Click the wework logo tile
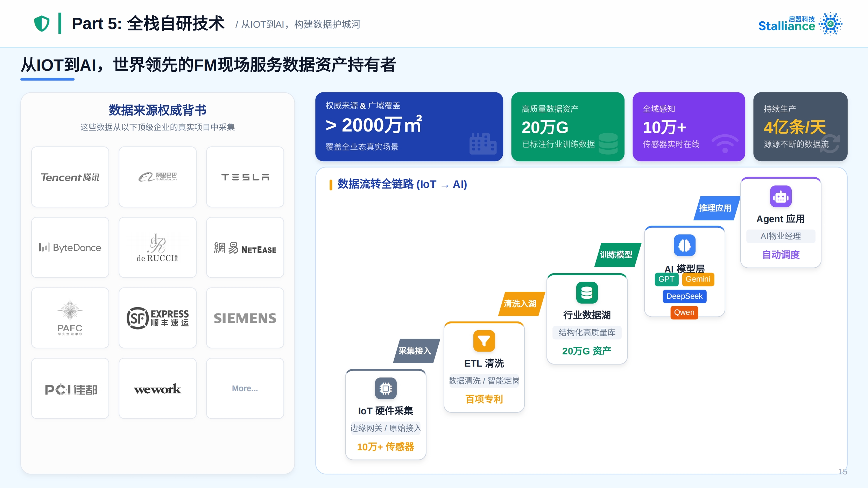 [x=157, y=388]
